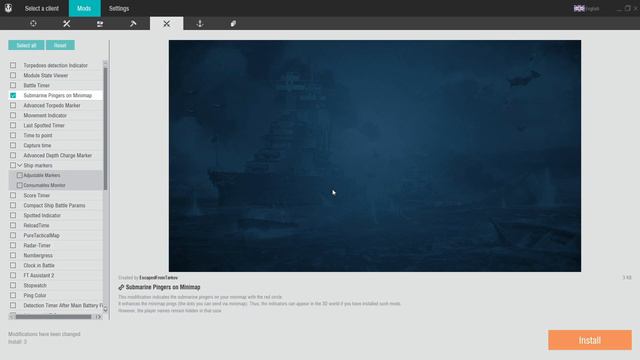This screenshot has height=360, width=640.
Task: Open the anchor category tab icon
Action: (200, 24)
